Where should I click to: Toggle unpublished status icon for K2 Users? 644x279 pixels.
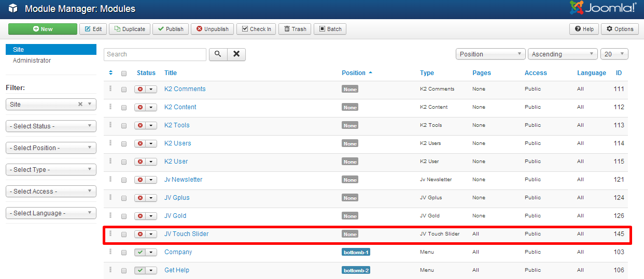click(x=140, y=143)
